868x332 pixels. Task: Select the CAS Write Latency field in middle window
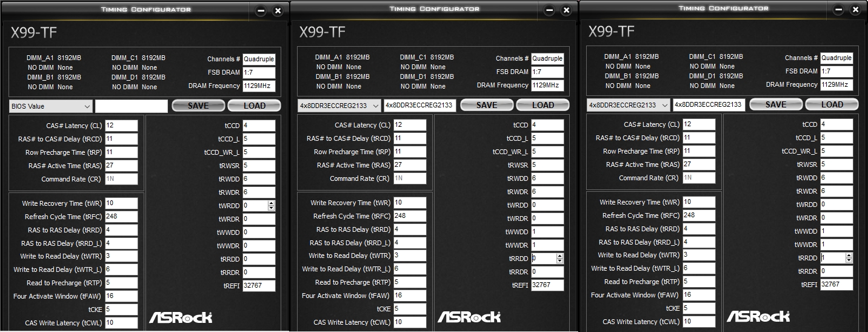click(x=410, y=322)
